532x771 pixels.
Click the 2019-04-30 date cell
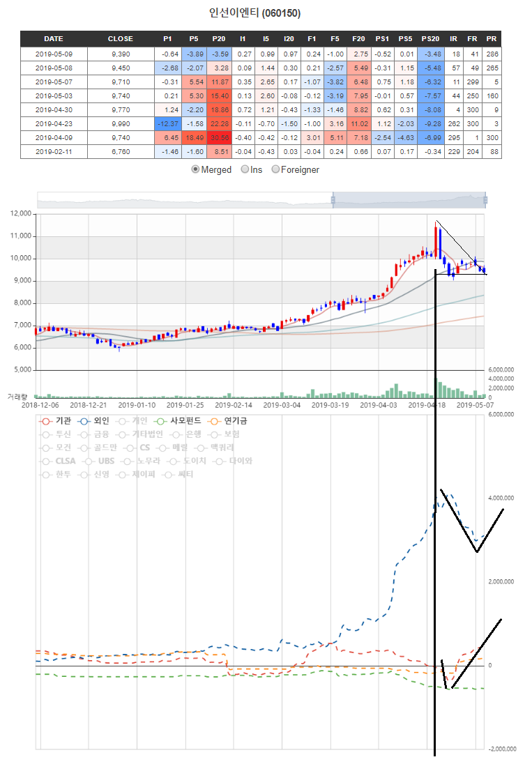point(54,109)
